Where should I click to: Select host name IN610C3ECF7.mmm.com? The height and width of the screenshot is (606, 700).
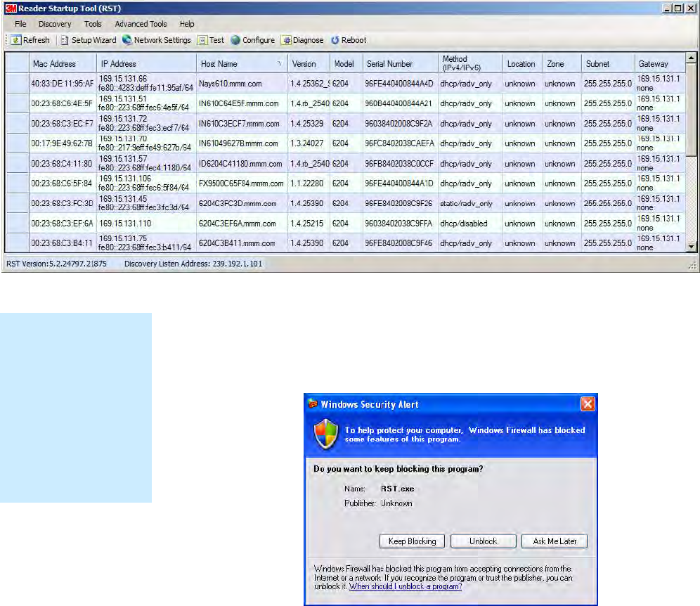(239, 123)
